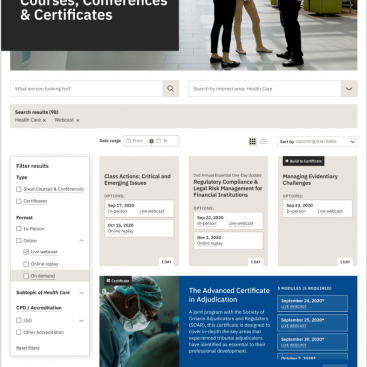Collapse the Online format options
Image resolution: width=367 pixels, height=367 pixels.
point(81,241)
